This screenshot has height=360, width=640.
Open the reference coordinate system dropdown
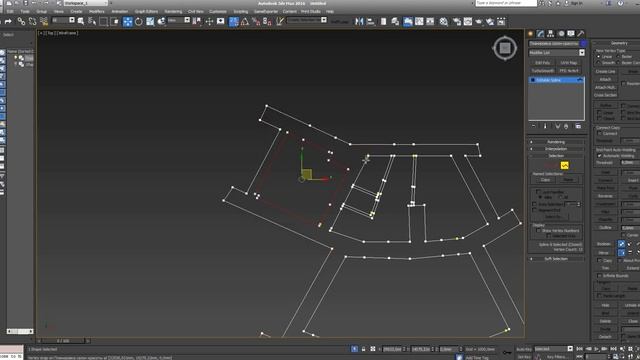(x=179, y=20)
